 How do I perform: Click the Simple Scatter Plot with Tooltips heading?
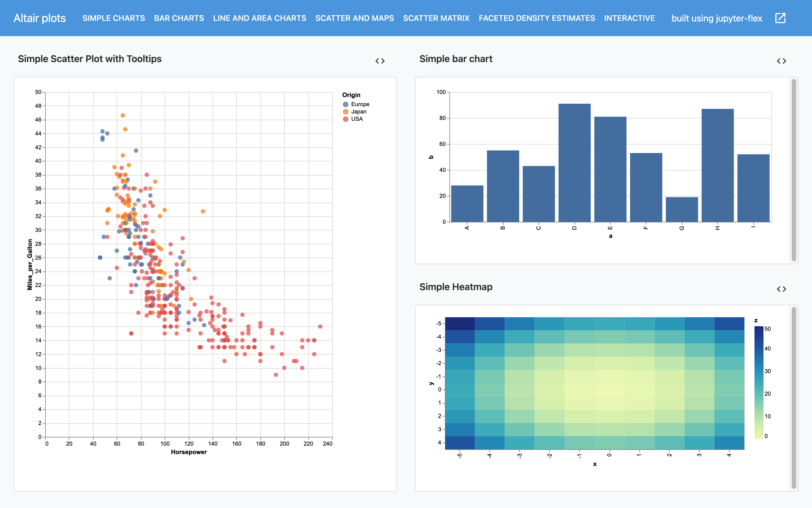click(90, 59)
